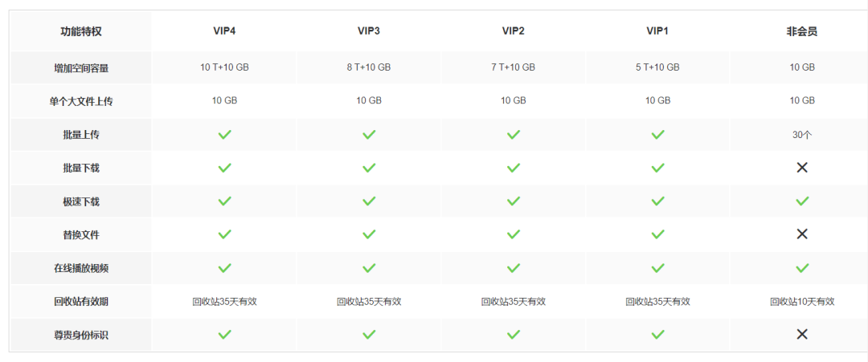Click the VIP3 checkmark in 极速下载 row
The height and width of the screenshot is (362, 868).
pyautogui.click(x=369, y=201)
